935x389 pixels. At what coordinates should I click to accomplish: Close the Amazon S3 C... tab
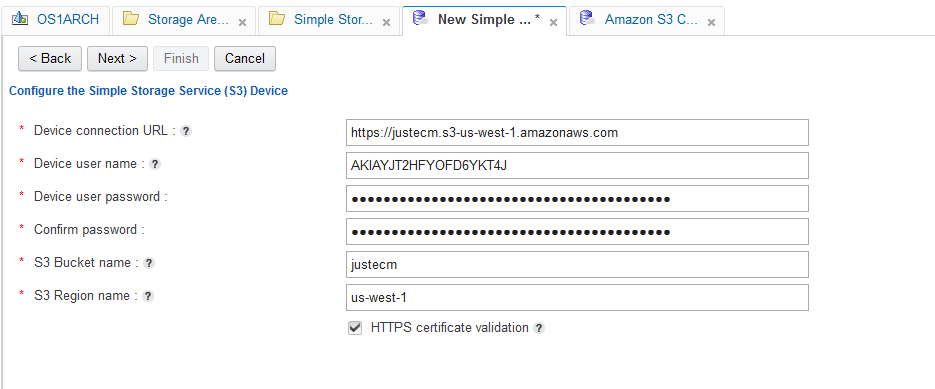tap(711, 23)
